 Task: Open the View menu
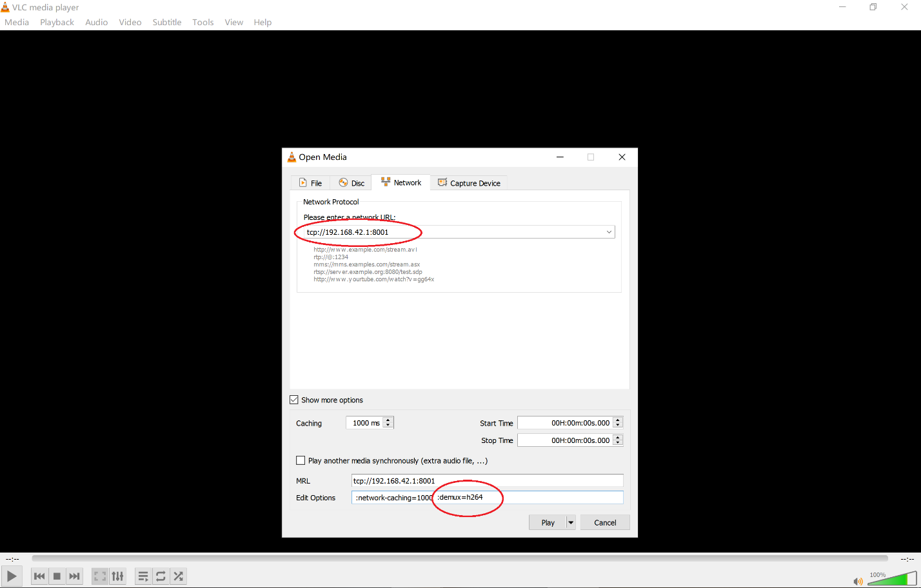point(233,22)
